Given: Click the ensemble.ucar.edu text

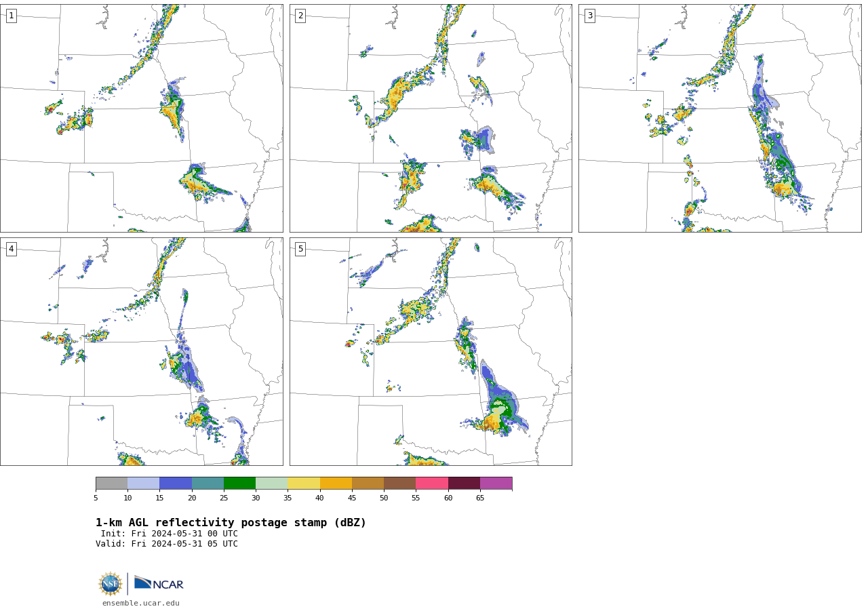Looking at the screenshot, I should (x=141, y=604).
